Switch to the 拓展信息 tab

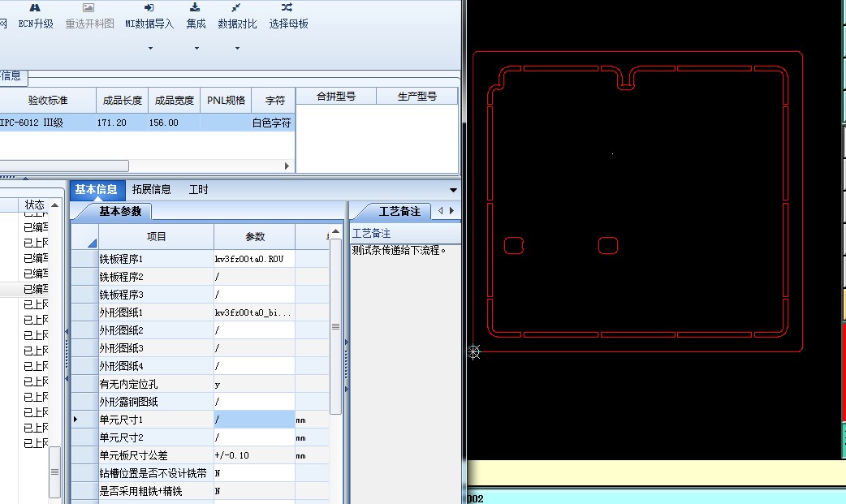click(x=151, y=189)
